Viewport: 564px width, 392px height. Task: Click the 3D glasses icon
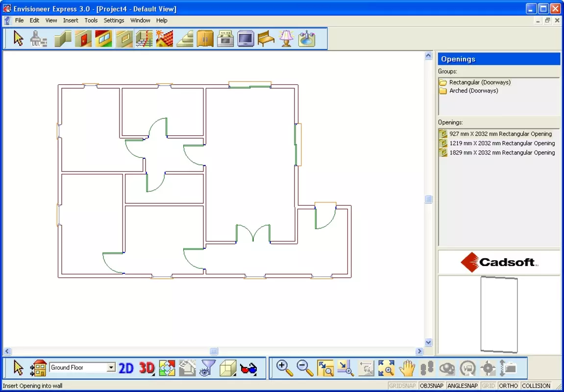coord(248,368)
